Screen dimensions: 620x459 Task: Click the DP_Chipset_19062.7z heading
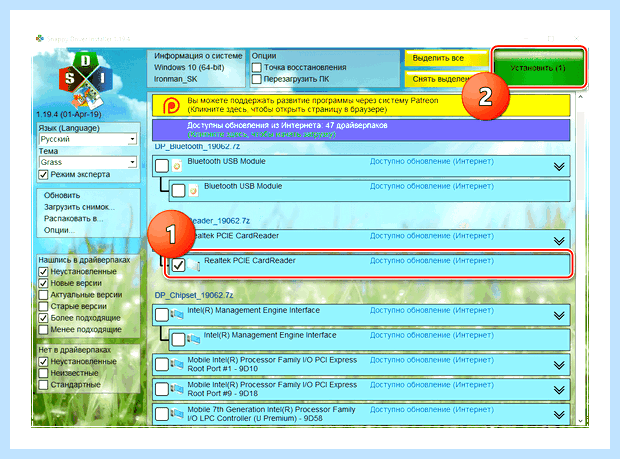[194, 295]
